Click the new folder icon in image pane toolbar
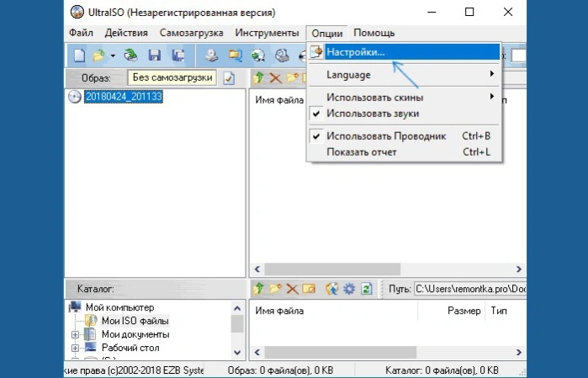This screenshot has width=588, height=378. (x=292, y=78)
